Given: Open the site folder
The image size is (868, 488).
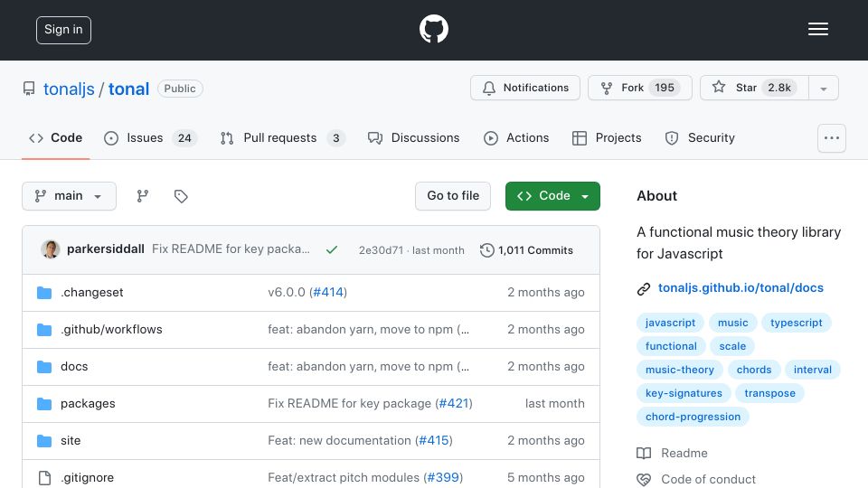Looking at the screenshot, I should click(71, 441).
